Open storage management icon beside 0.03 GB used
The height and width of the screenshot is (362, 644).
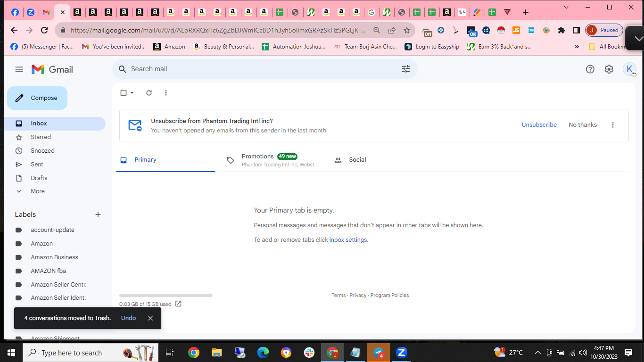click(x=178, y=304)
